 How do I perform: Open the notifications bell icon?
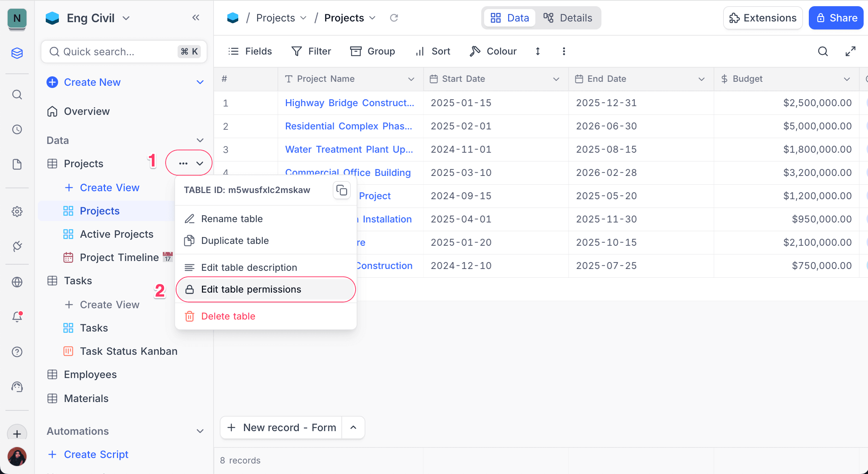coord(17,317)
